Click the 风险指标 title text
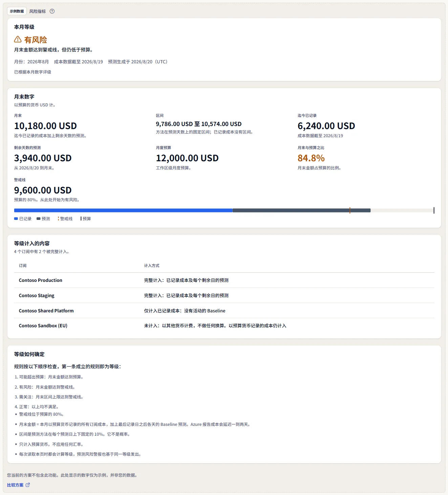This screenshot has width=448, height=495. pos(37,11)
